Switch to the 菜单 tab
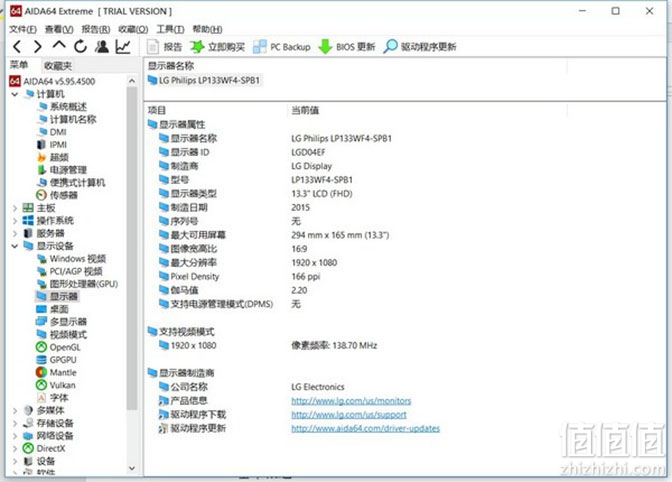 click(x=19, y=65)
